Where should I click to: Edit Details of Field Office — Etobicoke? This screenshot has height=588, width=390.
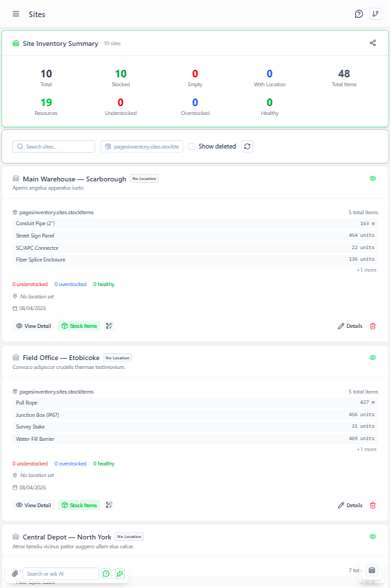(x=350, y=505)
